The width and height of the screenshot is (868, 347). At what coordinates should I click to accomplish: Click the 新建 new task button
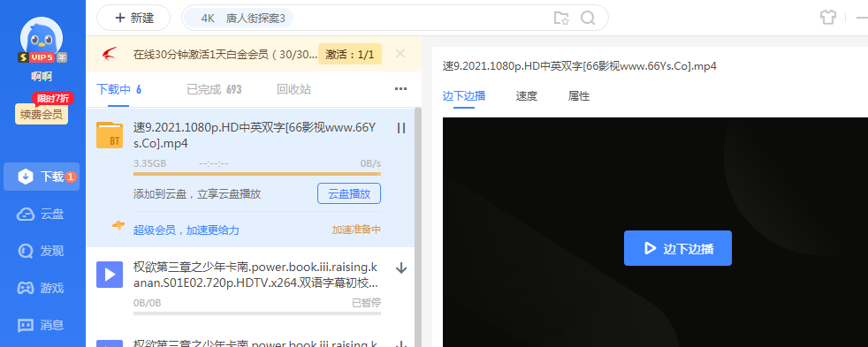click(x=133, y=18)
